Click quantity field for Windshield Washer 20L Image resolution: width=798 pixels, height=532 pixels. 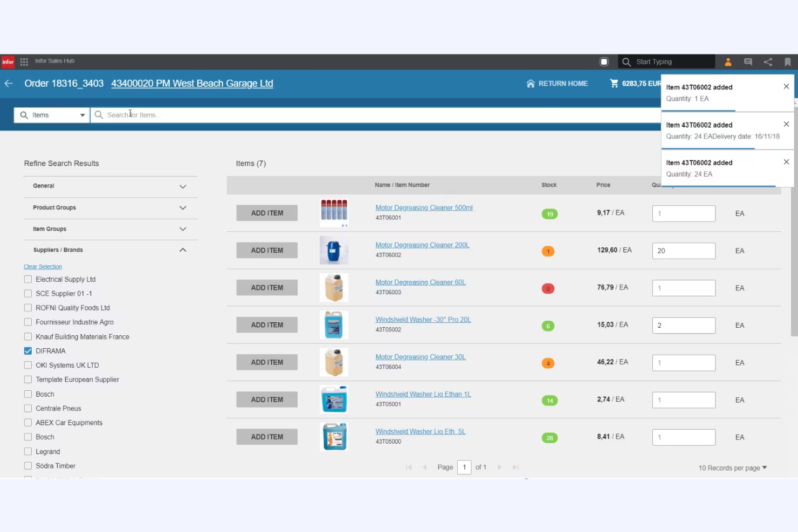[x=684, y=326]
